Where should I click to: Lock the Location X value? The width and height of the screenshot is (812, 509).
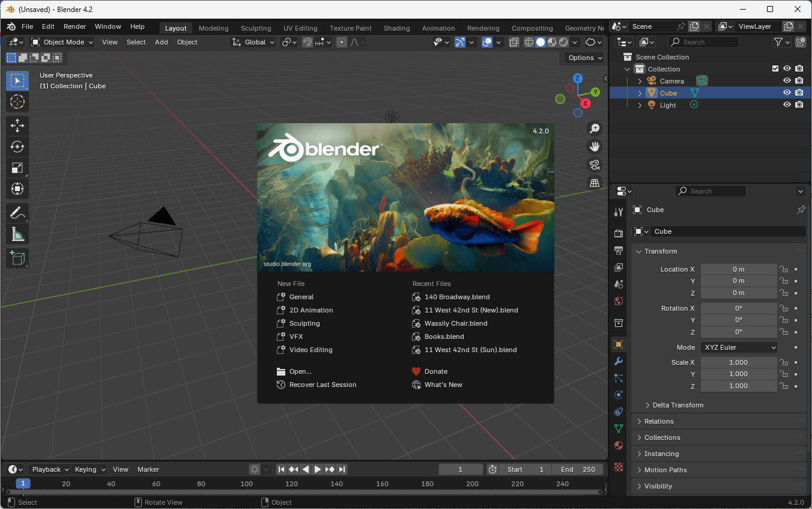(x=784, y=269)
